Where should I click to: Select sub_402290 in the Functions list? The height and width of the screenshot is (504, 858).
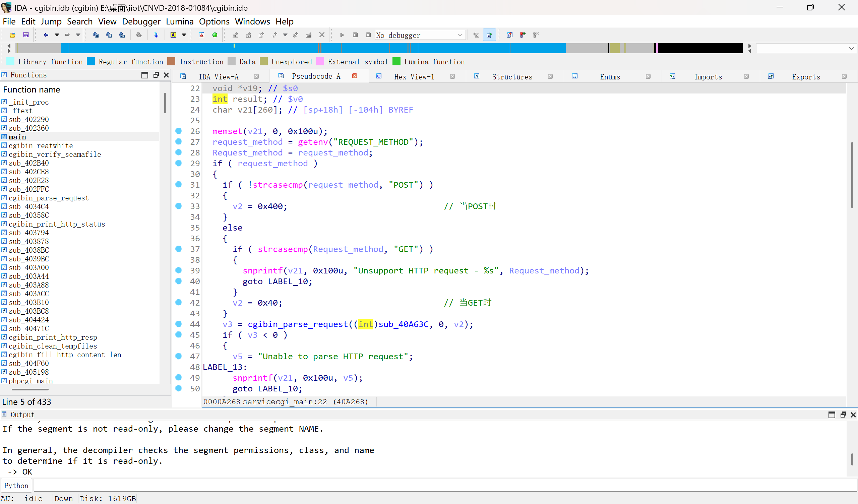pyautogui.click(x=28, y=120)
